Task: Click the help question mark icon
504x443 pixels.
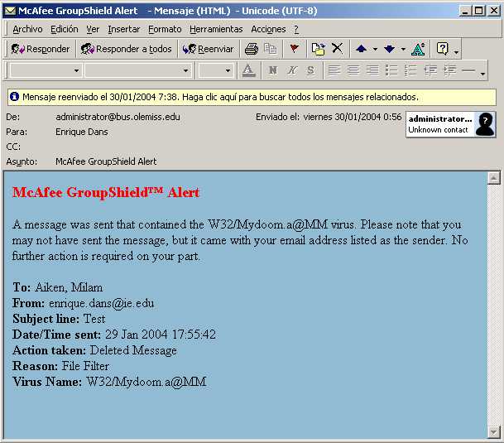Action: point(443,49)
